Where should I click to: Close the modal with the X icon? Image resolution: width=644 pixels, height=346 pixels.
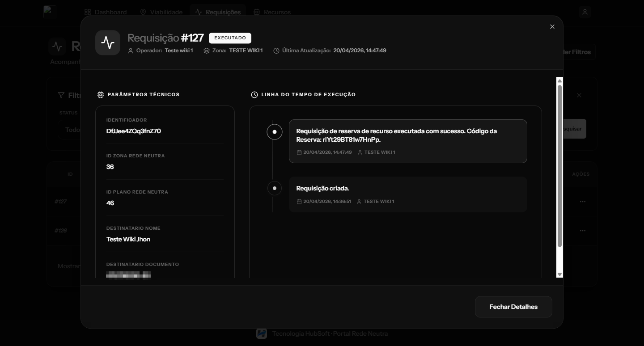click(552, 27)
